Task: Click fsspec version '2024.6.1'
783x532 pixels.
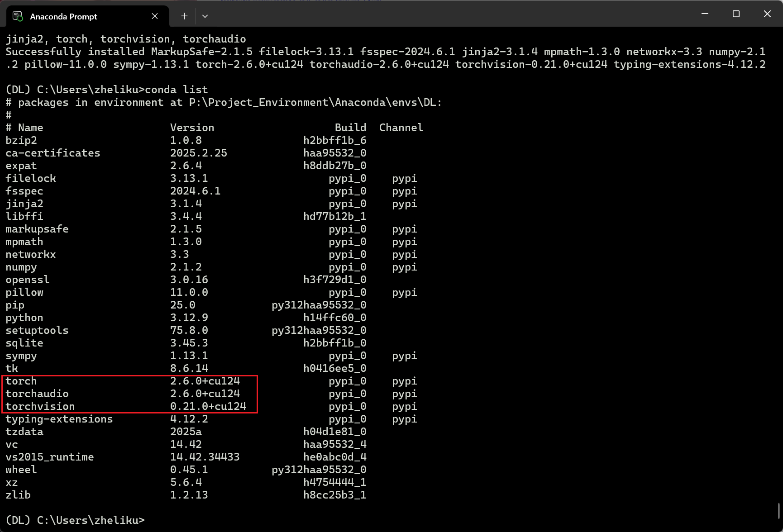Action: pos(196,191)
